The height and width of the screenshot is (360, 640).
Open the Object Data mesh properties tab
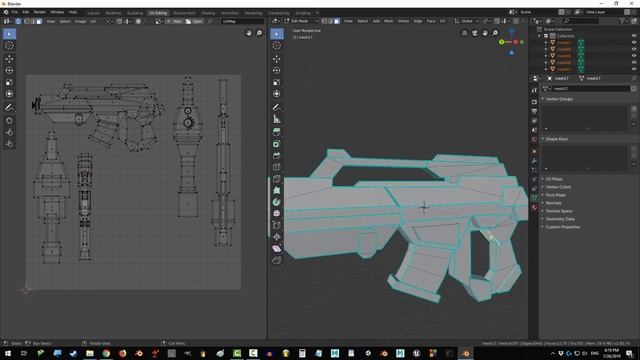click(534, 198)
